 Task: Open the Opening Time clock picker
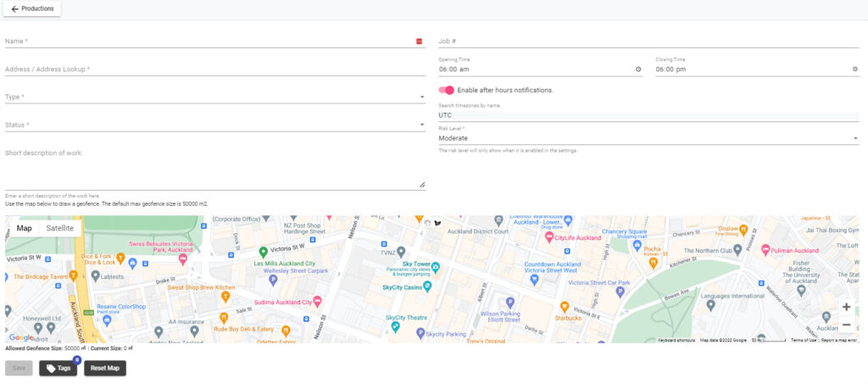(x=638, y=70)
